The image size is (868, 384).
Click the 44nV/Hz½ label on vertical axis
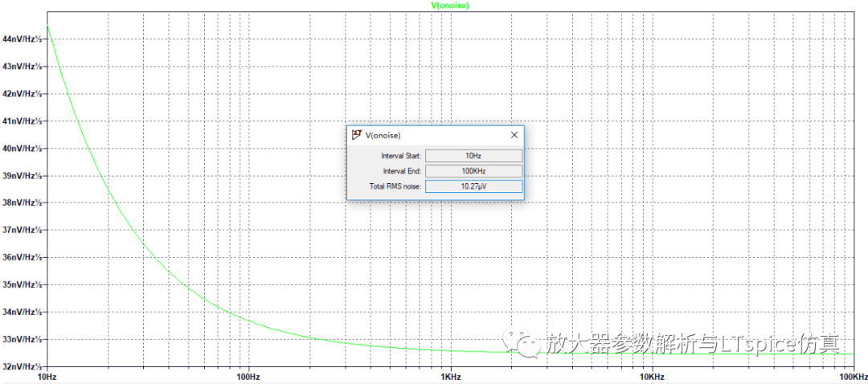22,39
